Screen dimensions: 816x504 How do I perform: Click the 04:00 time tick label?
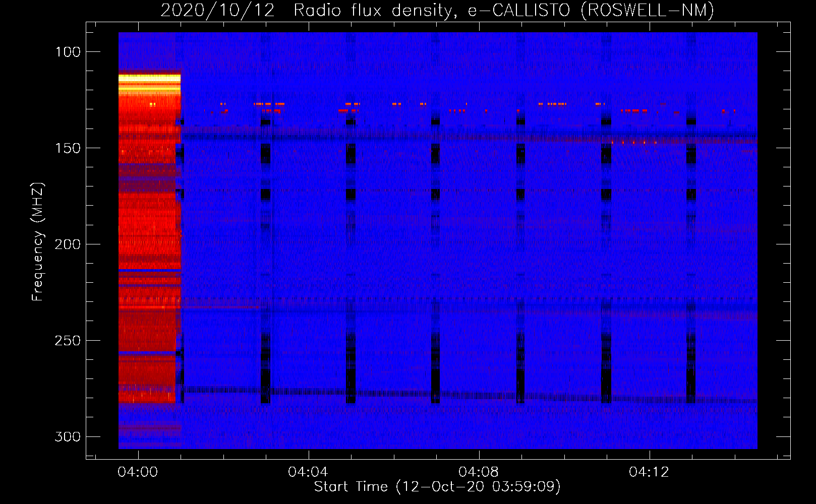pos(138,472)
